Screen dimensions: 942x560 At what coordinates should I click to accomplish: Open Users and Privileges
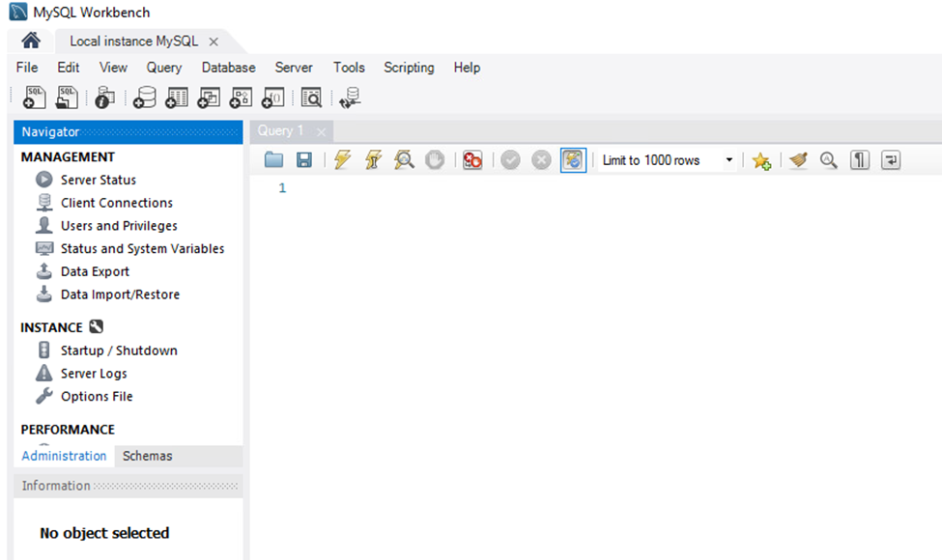point(119,226)
